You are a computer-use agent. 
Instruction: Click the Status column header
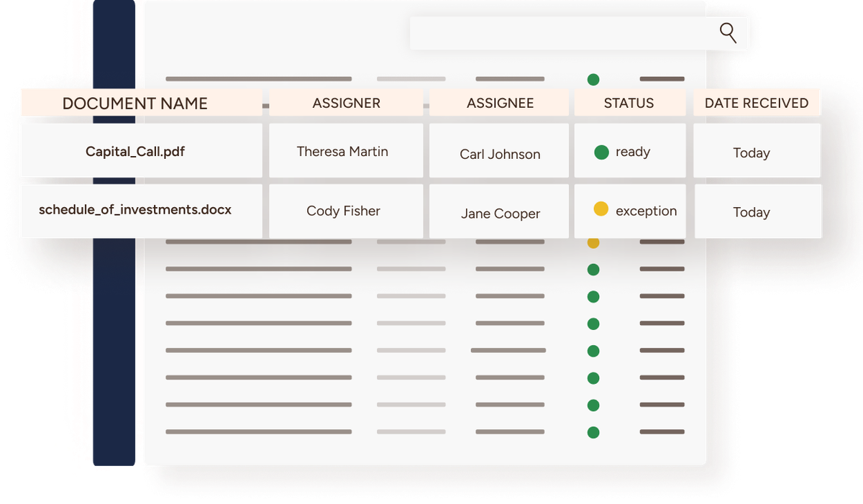point(629,104)
